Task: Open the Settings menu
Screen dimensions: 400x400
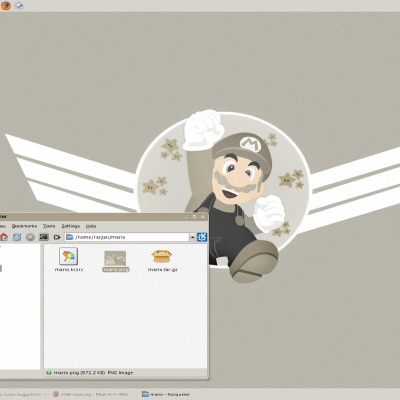Action: [71, 226]
